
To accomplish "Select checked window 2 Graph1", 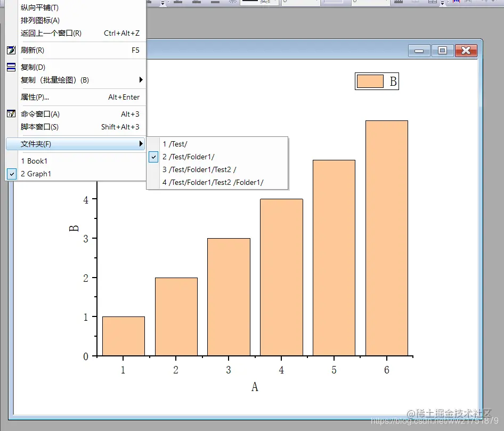I will point(76,174).
